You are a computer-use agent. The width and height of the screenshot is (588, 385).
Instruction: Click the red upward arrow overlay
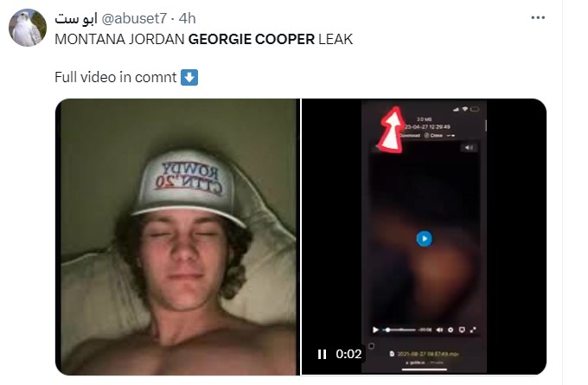(392, 130)
